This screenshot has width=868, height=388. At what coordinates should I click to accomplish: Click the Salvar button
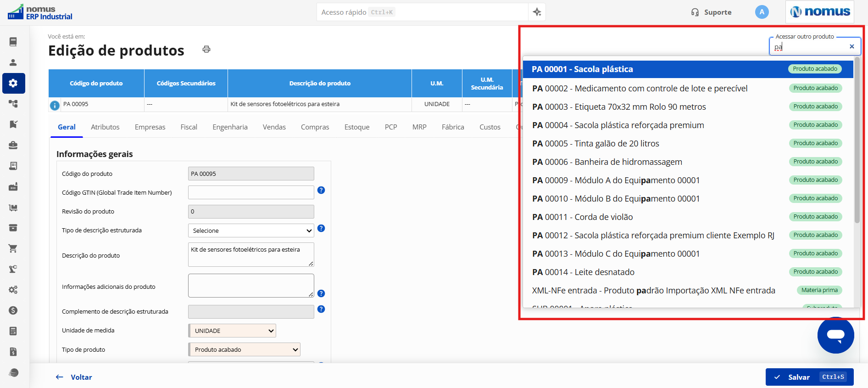tap(809, 377)
